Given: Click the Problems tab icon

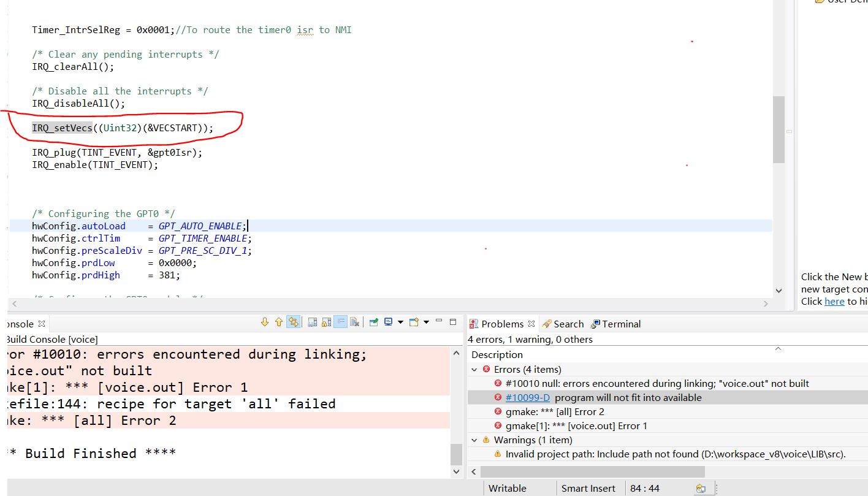Looking at the screenshot, I should click(x=474, y=324).
